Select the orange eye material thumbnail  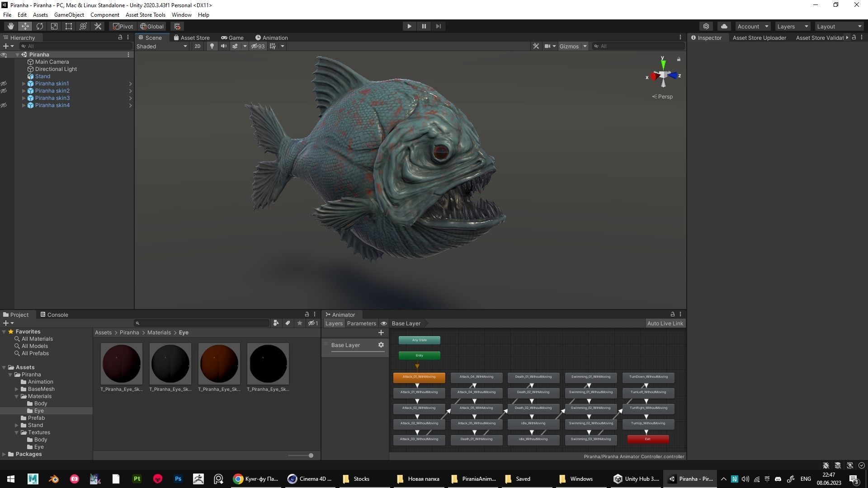(x=219, y=364)
